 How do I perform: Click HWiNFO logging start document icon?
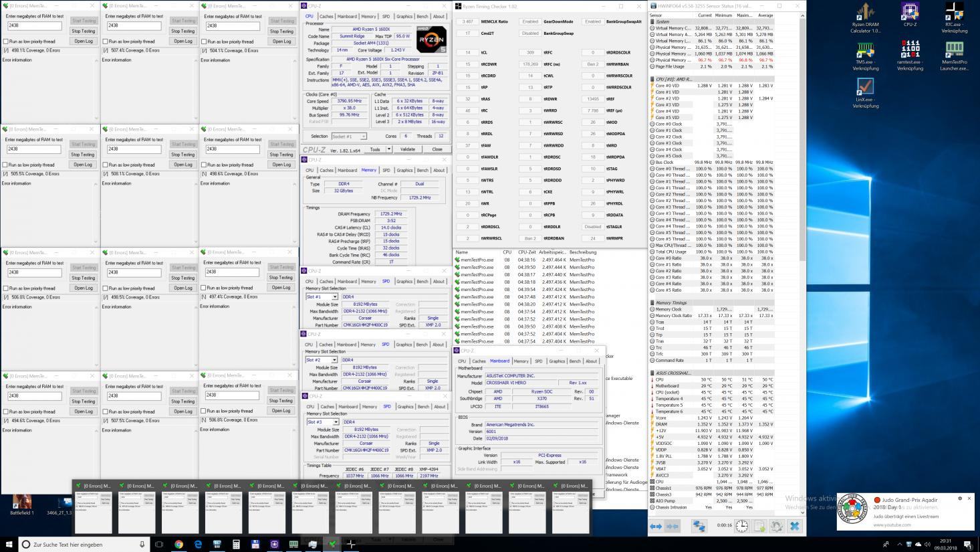pyautogui.click(x=759, y=526)
